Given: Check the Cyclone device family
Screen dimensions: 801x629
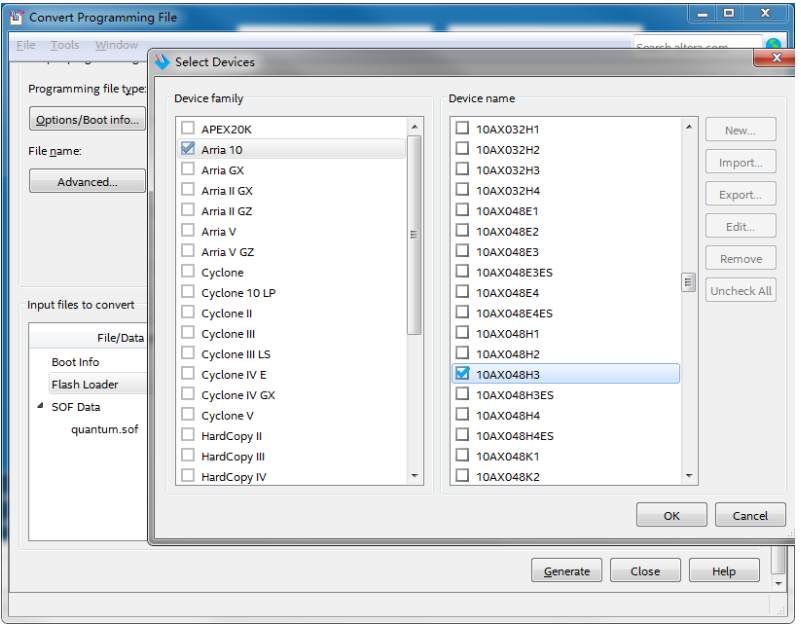Looking at the screenshot, I should pos(188,271).
